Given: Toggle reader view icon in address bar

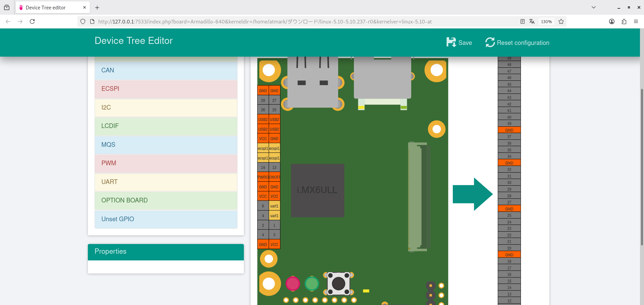Looking at the screenshot, I should (522, 21).
